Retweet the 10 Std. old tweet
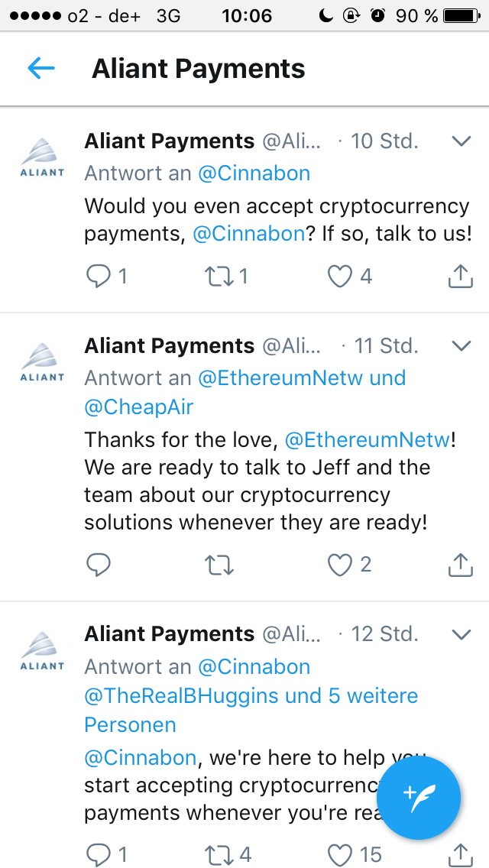This screenshot has height=868, width=489. coord(219,276)
